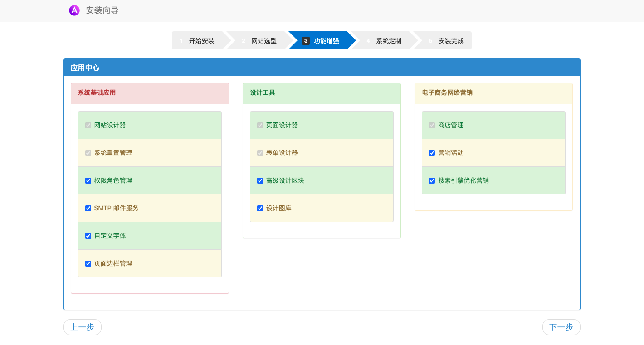Disable 页面边栏管理 option
The height and width of the screenshot is (345, 644).
[88, 263]
